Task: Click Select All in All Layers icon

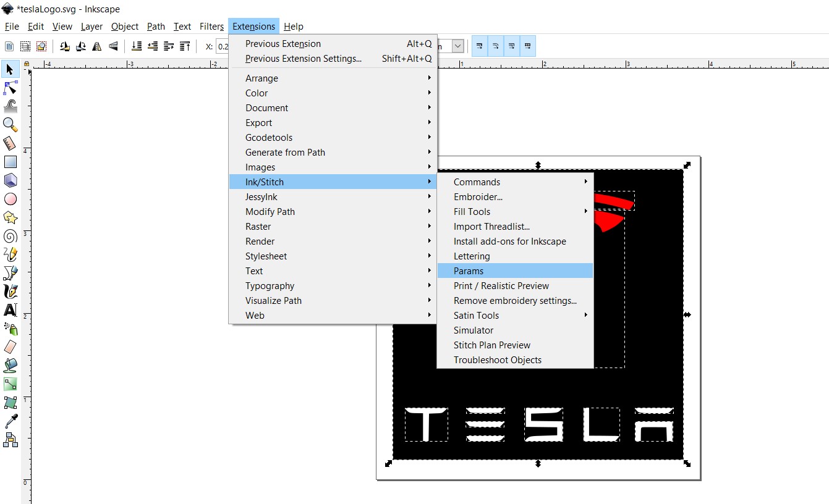Action: pos(25,46)
